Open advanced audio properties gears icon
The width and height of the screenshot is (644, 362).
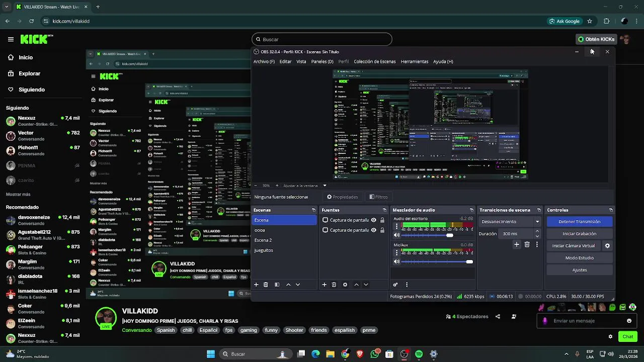click(x=395, y=285)
